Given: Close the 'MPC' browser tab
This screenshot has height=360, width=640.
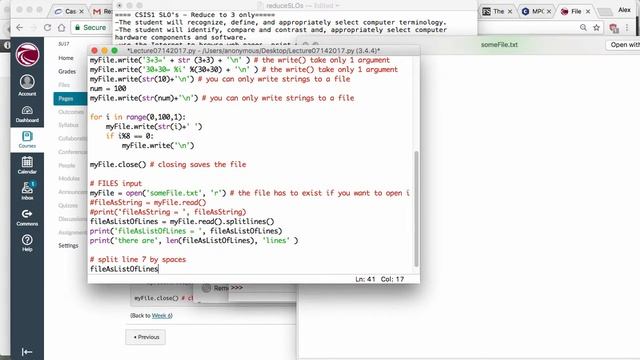Looking at the screenshot, I should click(x=549, y=11).
